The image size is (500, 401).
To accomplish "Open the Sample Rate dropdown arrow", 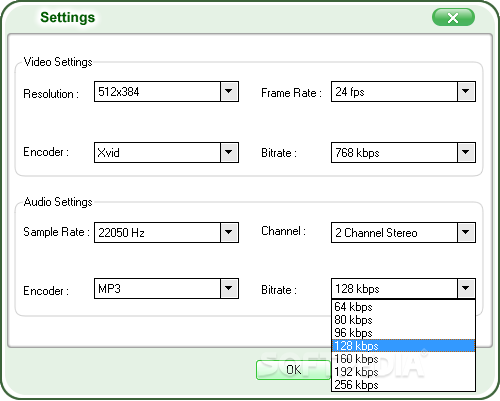I will pos(229,232).
